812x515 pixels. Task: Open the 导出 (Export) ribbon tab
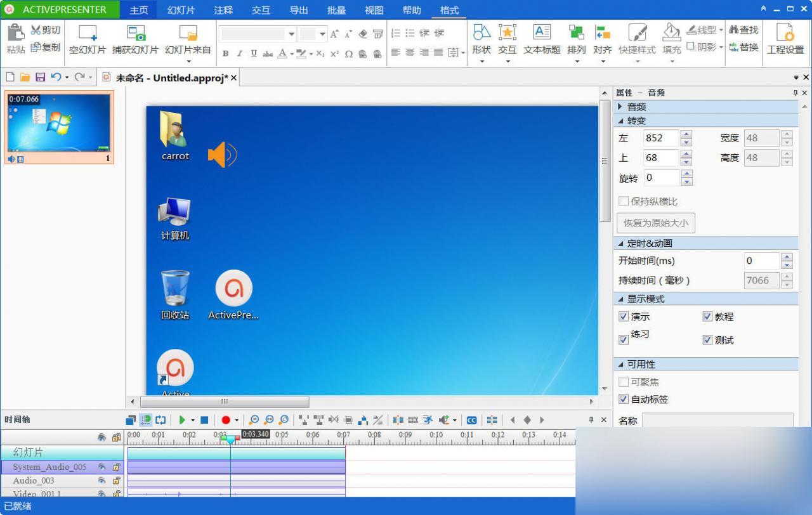(299, 10)
